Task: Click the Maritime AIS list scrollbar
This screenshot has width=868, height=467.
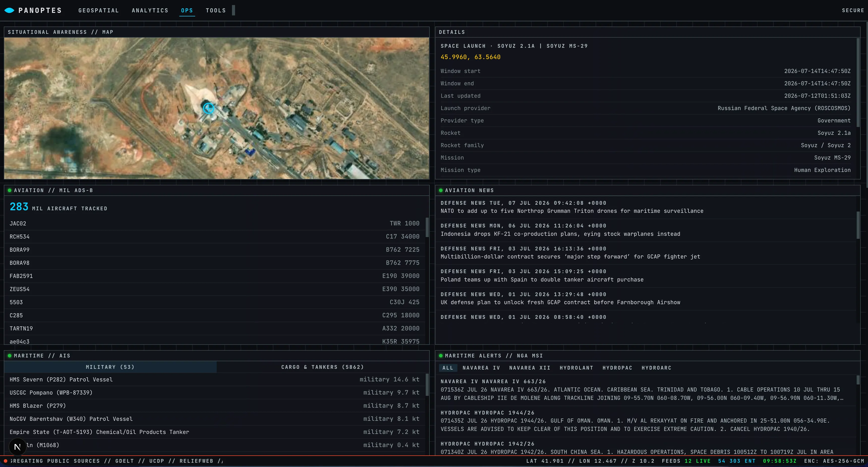Action: (x=427, y=385)
